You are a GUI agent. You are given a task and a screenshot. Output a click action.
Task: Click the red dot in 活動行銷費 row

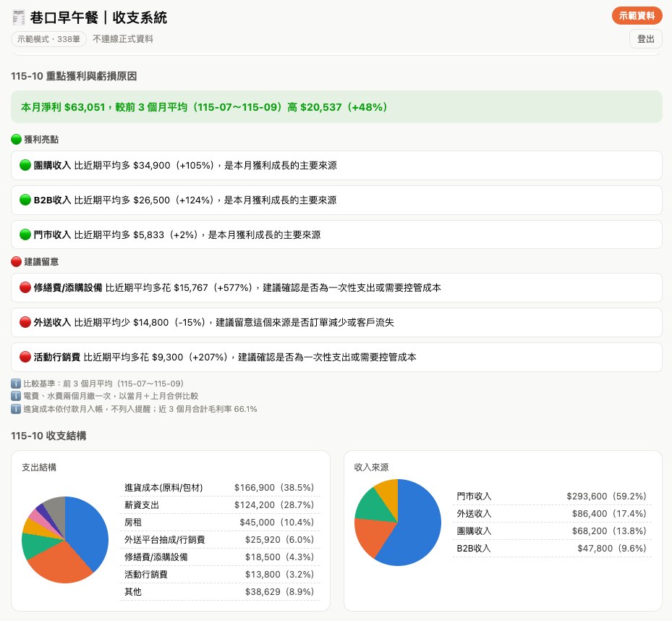tap(25, 357)
